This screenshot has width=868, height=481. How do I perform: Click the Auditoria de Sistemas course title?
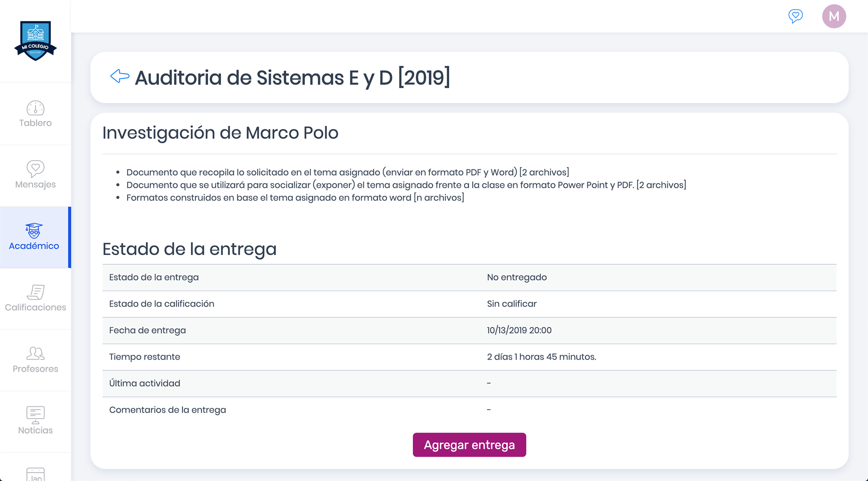[292, 78]
